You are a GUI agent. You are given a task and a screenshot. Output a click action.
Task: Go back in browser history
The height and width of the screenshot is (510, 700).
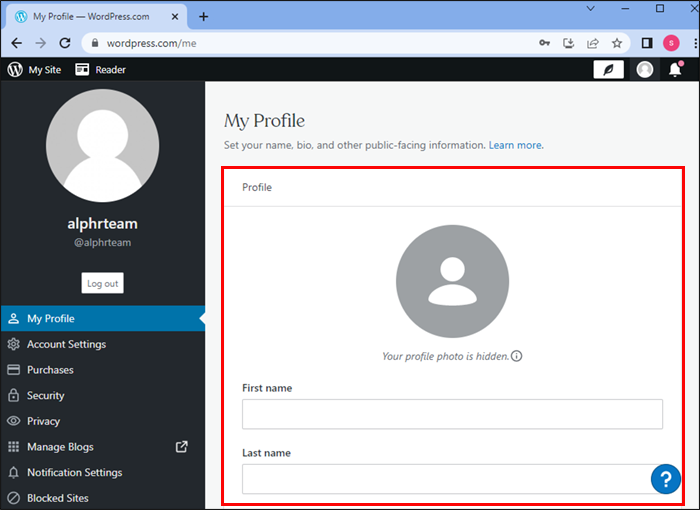(17, 43)
